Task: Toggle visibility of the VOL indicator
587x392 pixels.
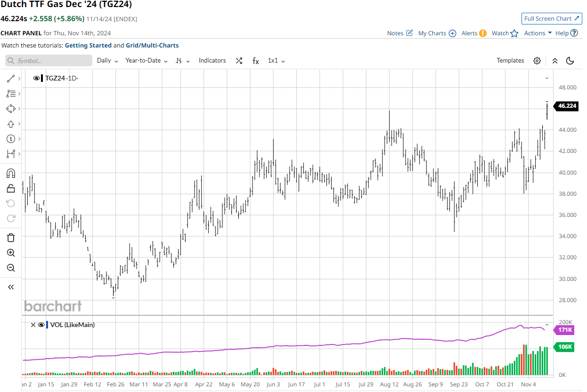Action: pos(41,325)
